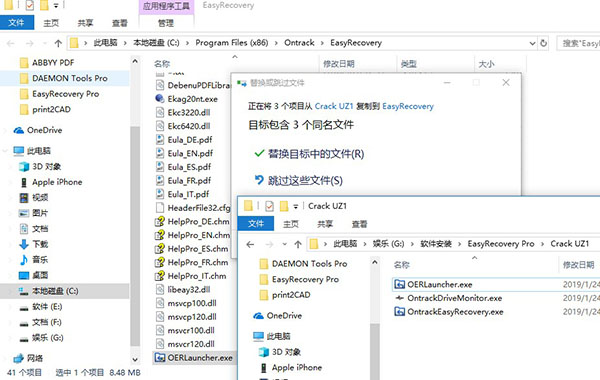Open the 共享 tab in Crack UZ1 window
The height and width of the screenshot is (380, 600).
click(x=325, y=224)
